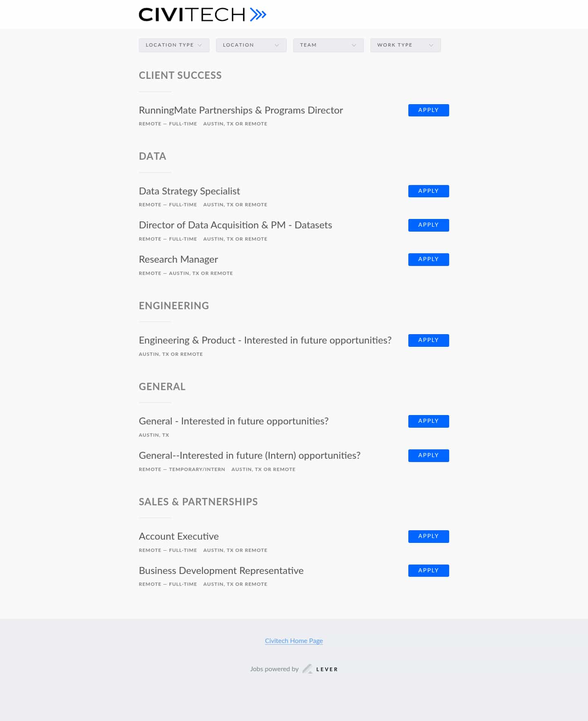Open the Data Strategy Specialist listing title
Screen dimensions: 588x721
[189, 191]
